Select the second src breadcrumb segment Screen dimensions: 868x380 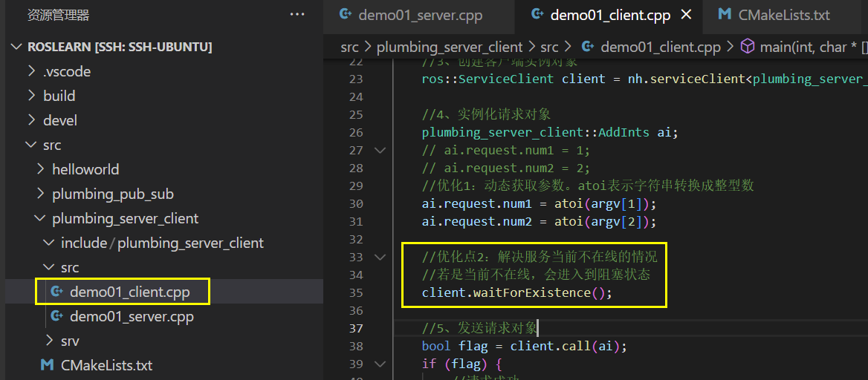pos(549,47)
